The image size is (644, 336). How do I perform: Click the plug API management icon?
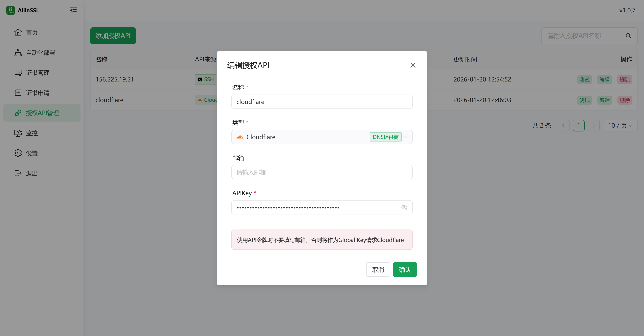[x=18, y=113]
